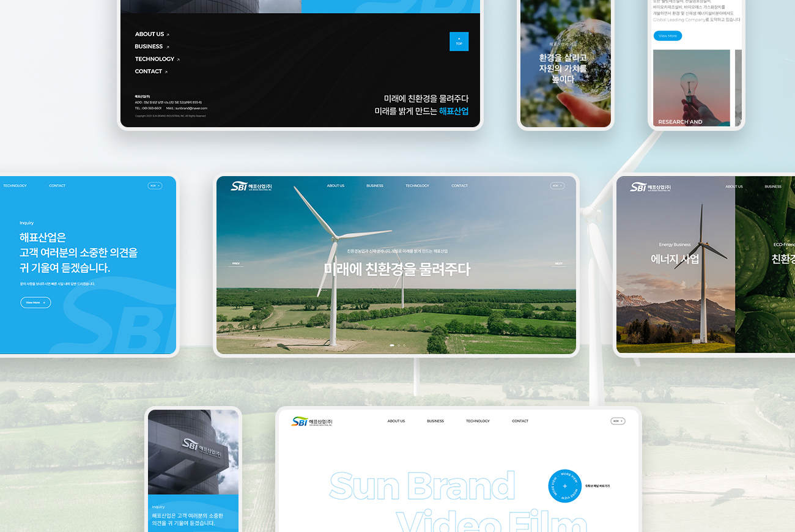The width and height of the screenshot is (795, 532).
Task: Open the 에너지 사업 wind turbine panel
Action: [x=675, y=265]
